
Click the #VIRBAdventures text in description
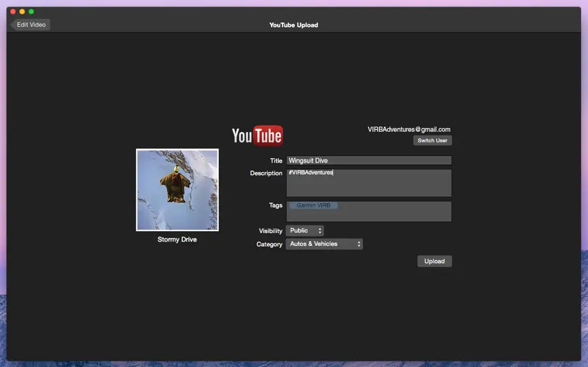pos(311,172)
